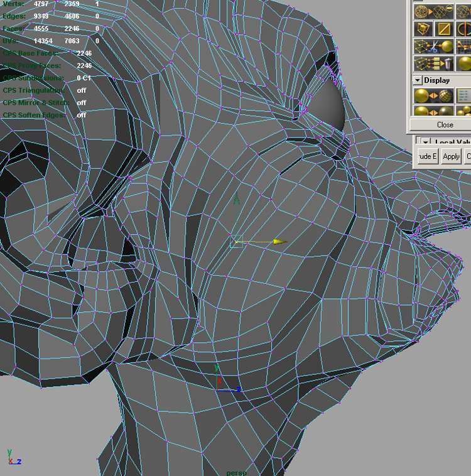Click the partially visible Extrude button

426,156
